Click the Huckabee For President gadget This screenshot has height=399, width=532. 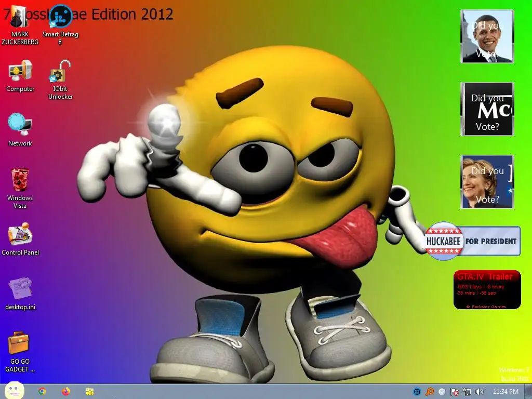point(473,241)
